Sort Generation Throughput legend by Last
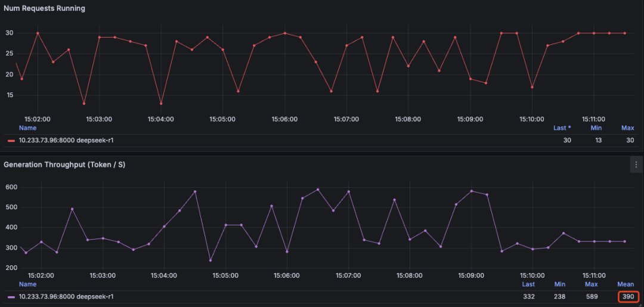Viewport: 644px width, 307px height. (x=528, y=284)
